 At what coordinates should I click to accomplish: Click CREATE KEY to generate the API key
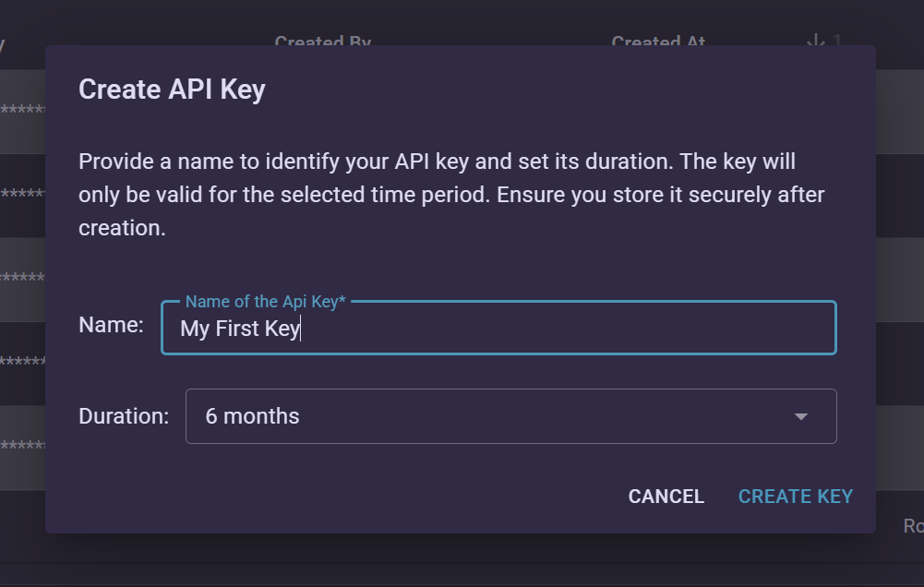pos(795,496)
